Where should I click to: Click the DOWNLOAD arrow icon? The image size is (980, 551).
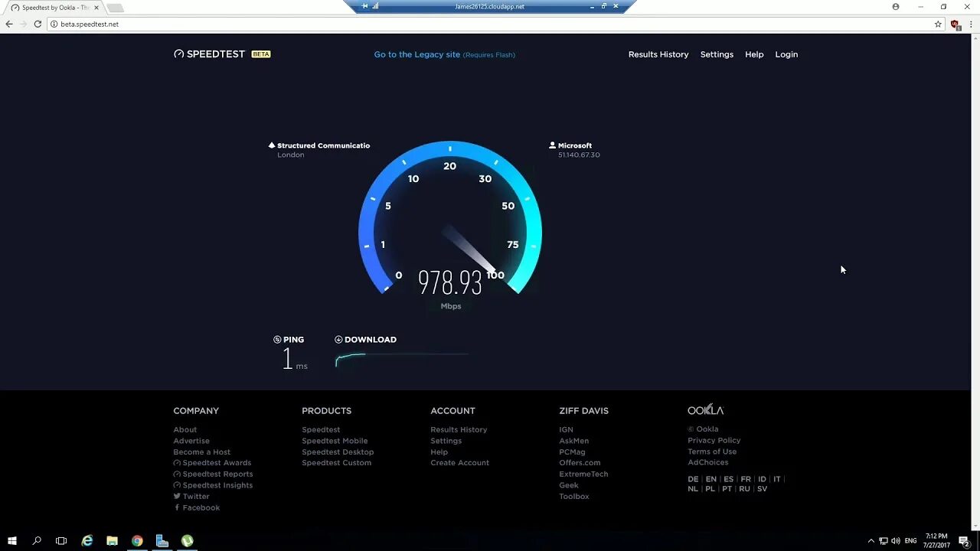pos(338,340)
